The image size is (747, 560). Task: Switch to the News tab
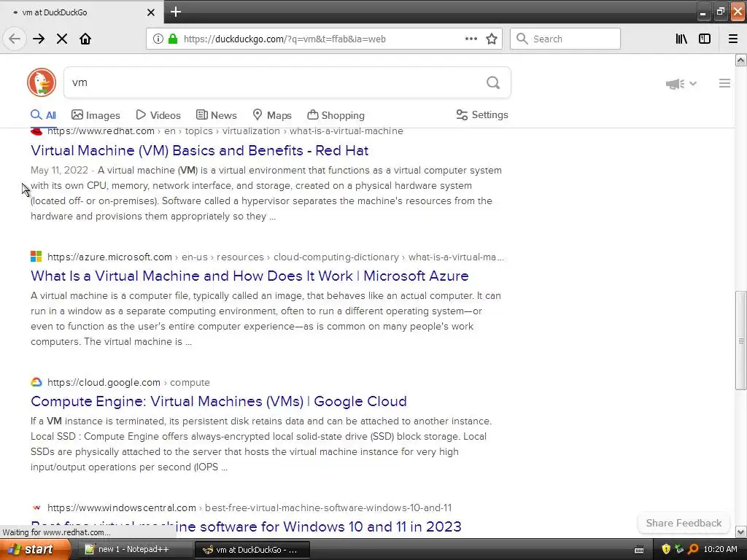pyautogui.click(x=216, y=115)
